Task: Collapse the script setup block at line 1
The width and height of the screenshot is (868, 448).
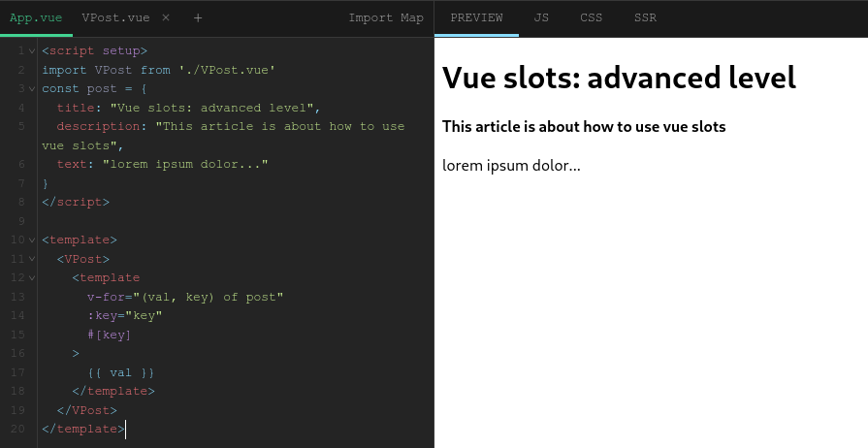Action: pos(32,51)
